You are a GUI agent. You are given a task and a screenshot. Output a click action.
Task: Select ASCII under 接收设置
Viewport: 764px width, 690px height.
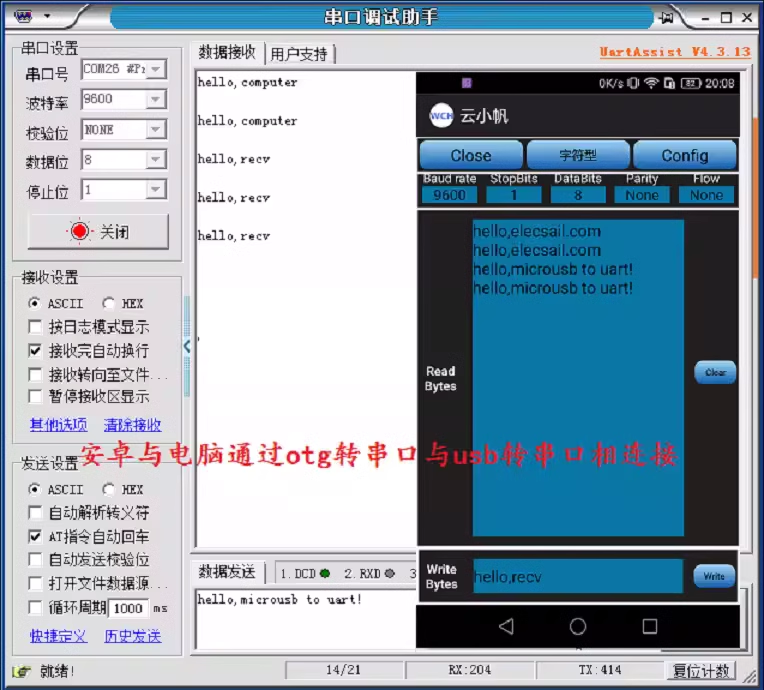click(35, 304)
